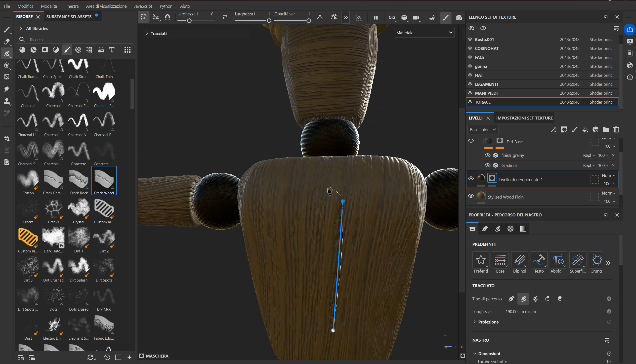Hide the finish_grainy effect
The height and width of the screenshot is (364, 636).
(x=487, y=155)
